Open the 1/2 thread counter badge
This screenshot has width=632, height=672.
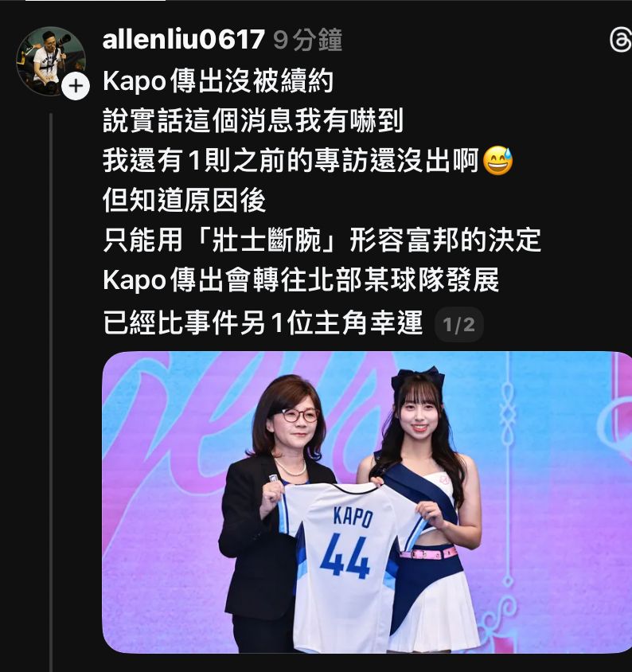tap(459, 324)
